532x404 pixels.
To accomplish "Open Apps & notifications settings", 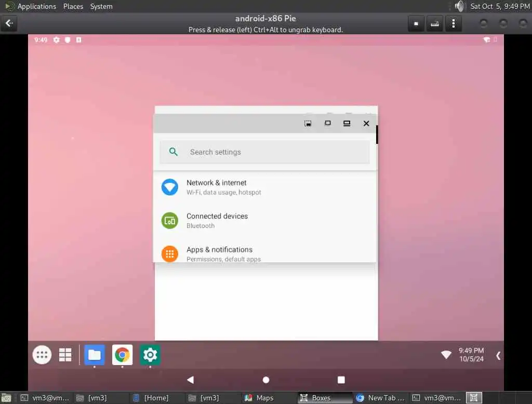I will [x=264, y=254].
